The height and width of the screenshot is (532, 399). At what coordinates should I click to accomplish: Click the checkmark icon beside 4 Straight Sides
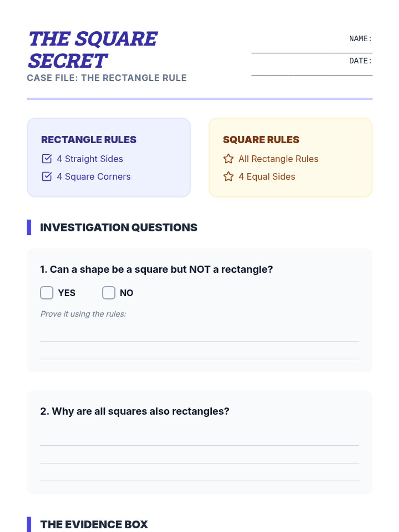47,159
